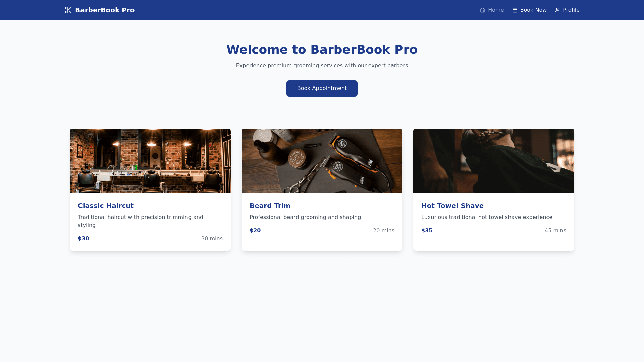644x362 pixels.
Task: Click the Profile person icon
Action: click(x=557, y=10)
